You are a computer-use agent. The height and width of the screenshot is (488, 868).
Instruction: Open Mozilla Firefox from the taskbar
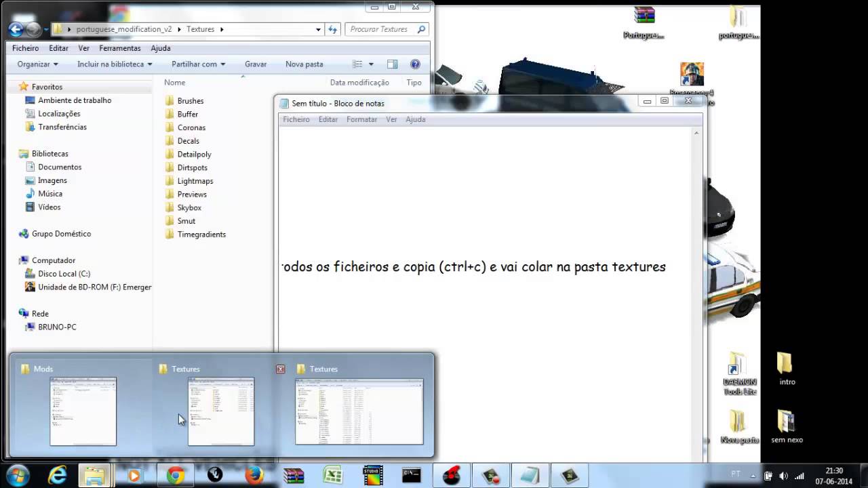click(254, 476)
